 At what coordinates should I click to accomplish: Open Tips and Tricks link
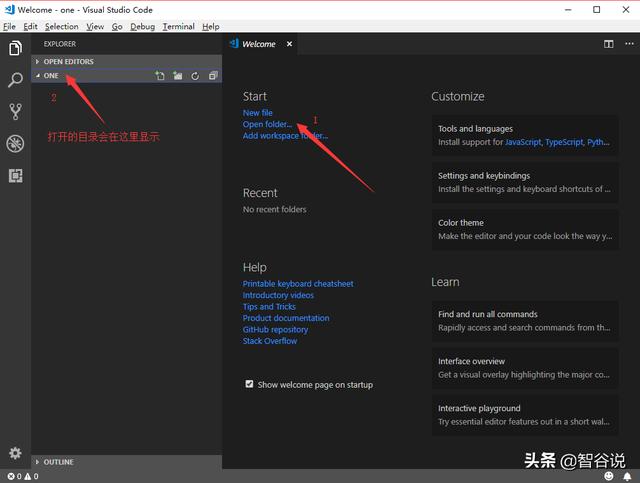[x=269, y=307]
